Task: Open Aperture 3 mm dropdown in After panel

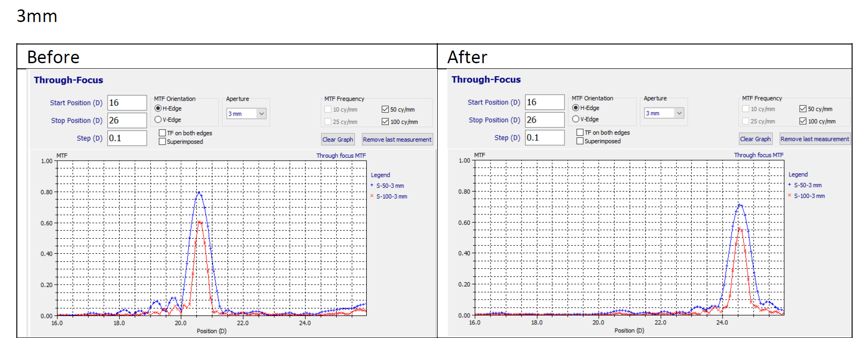Action: (x=679, y=113)
